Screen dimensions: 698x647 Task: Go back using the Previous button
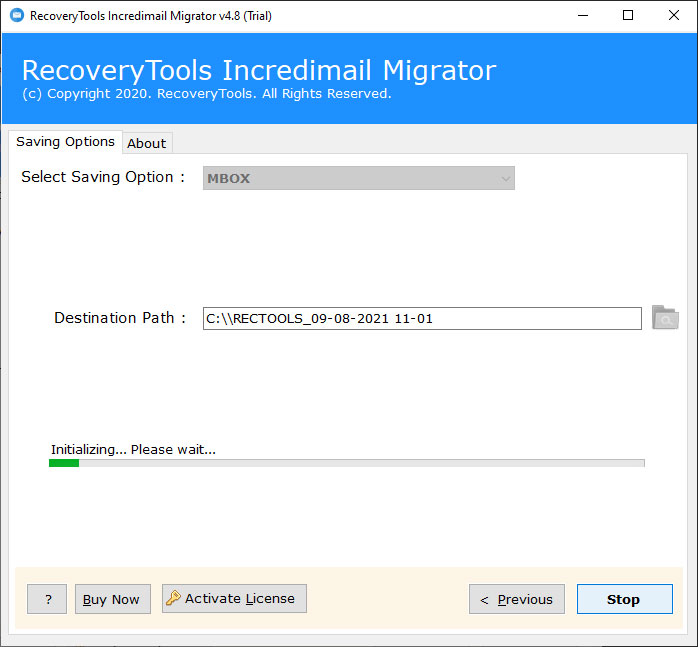pos(517,599)
